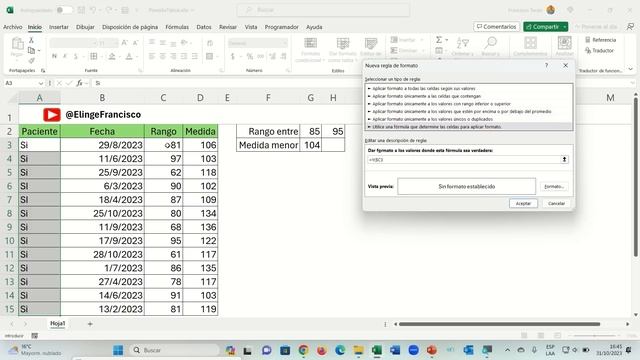
Task: Click the Referencia button in ribbon
Action: point(600,40)
